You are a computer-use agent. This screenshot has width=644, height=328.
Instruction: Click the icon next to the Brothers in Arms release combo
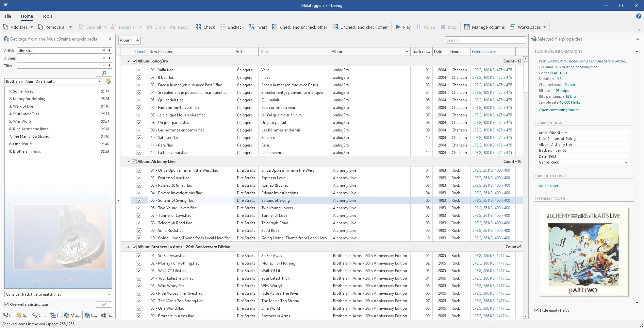pos(108,81)
